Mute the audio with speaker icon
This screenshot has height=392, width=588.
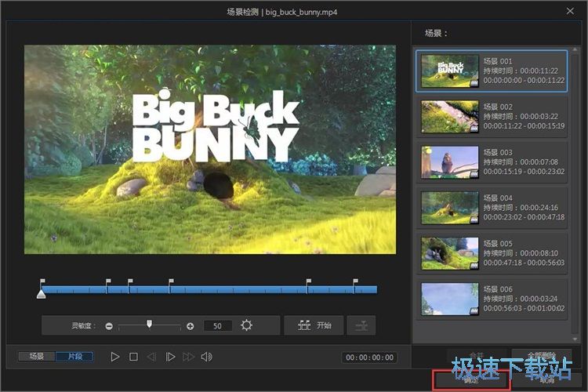[x=207, y=357]
